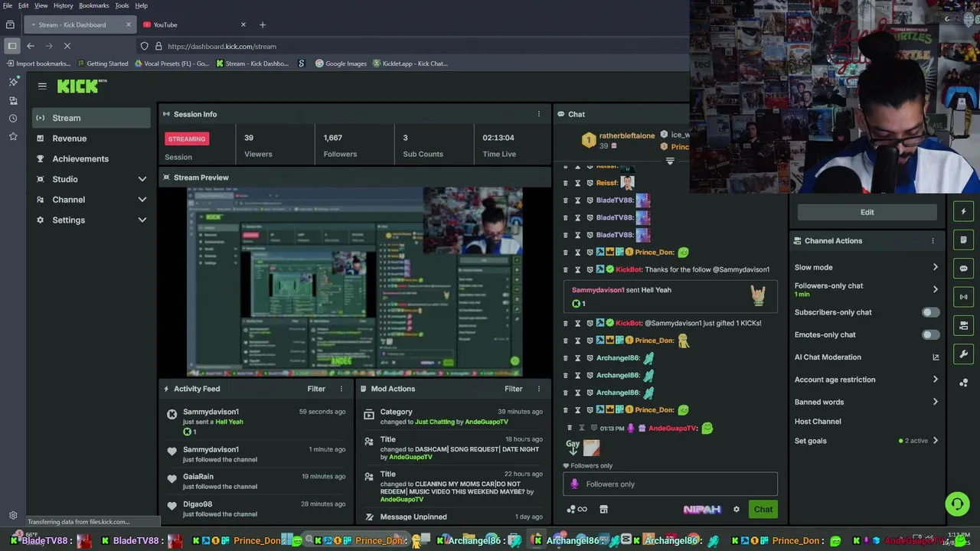Click the Stream Preview video thumbnail
Image resolution: width=980 pixels, height=551 pixels.
click(x=355, y=282)
